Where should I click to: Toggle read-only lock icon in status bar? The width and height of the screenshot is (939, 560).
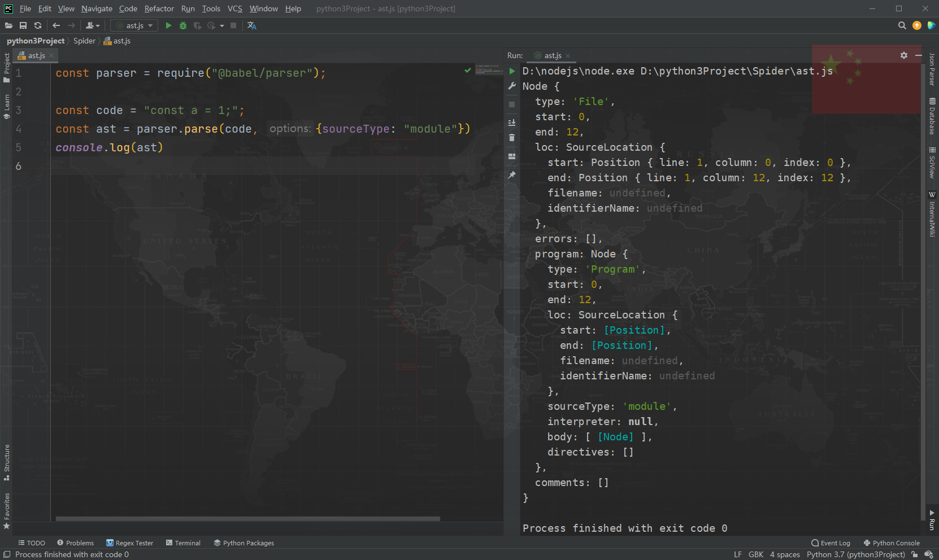[915, 554]
